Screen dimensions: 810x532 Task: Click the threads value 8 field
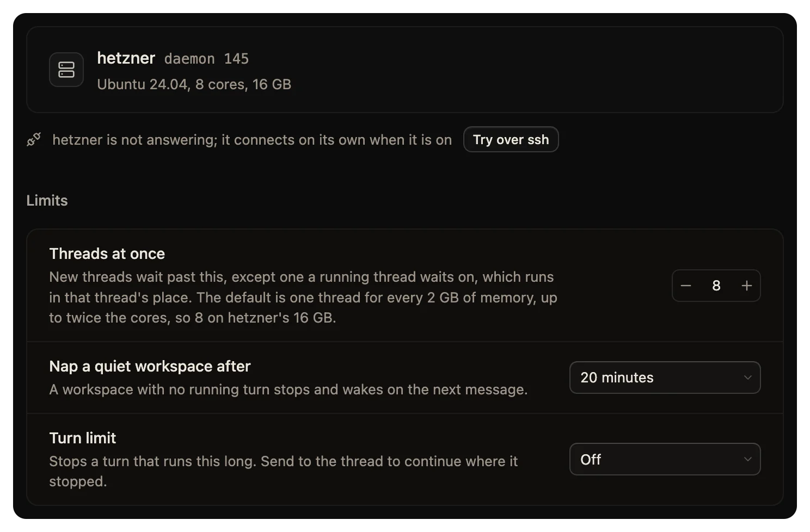716,286
